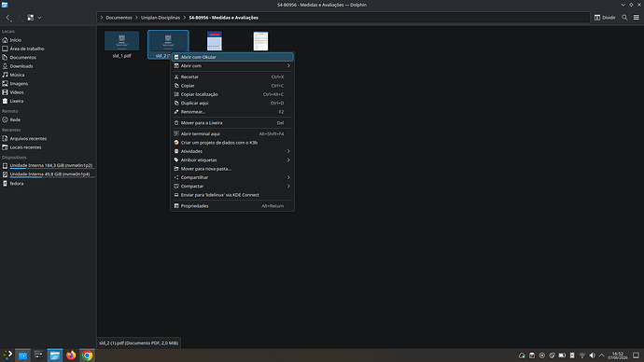Open the hamburger menu in toolbar
The width and height of the screenshot is (644, 362).
click(637, 18)
